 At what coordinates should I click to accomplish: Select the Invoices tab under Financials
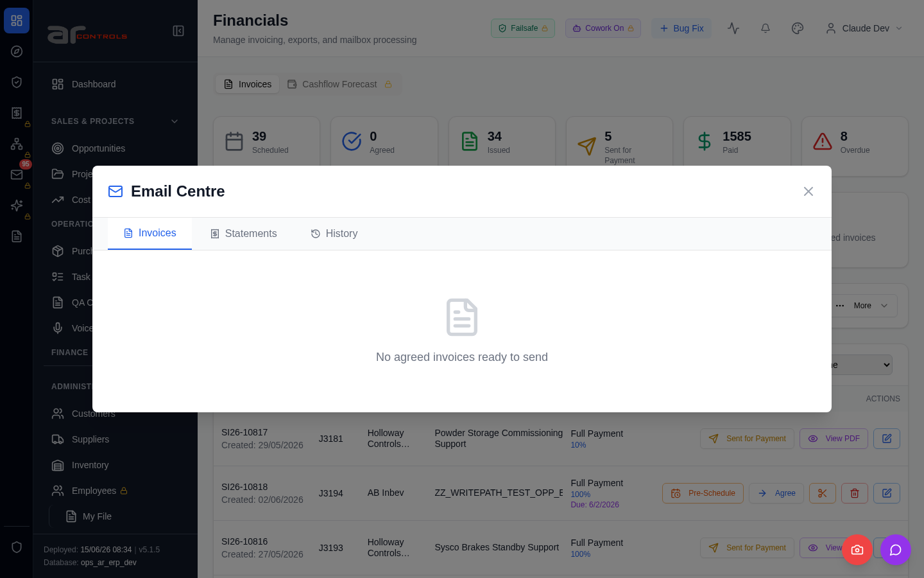tap(248, 84)
